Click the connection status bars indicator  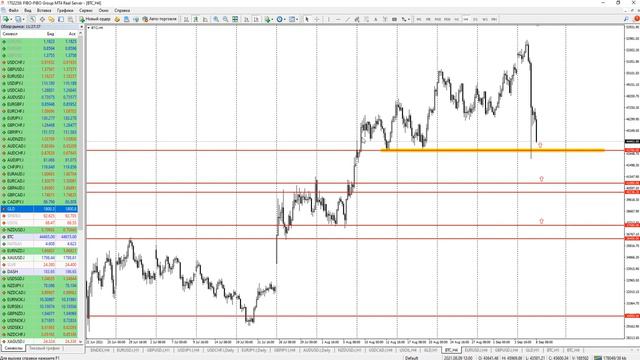598,358
